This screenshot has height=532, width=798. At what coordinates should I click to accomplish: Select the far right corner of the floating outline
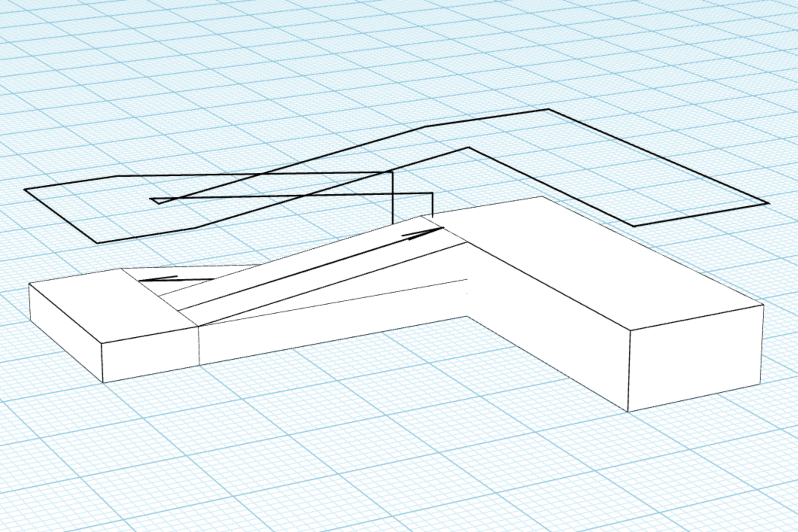pos(768,203)
